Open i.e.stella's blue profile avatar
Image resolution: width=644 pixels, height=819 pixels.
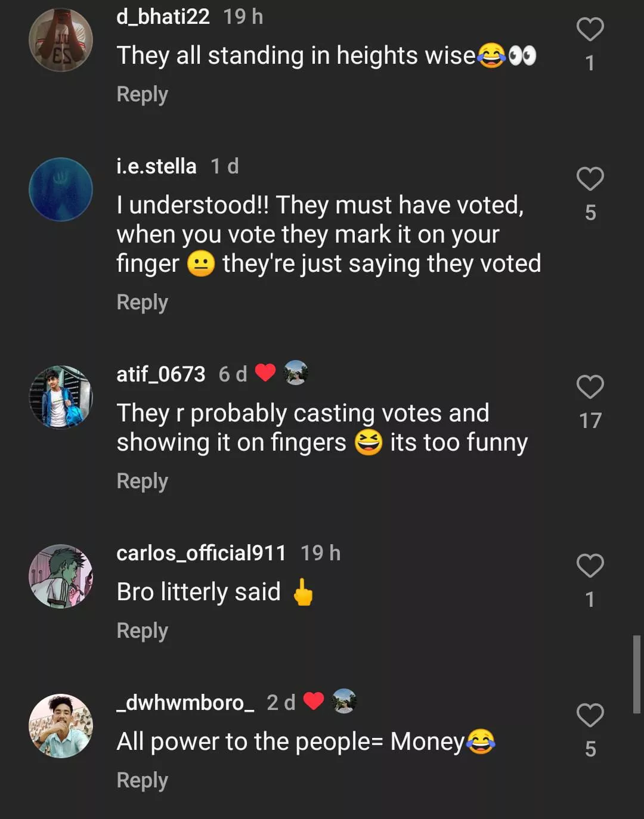pyautogui.click(x=61, y=190)
